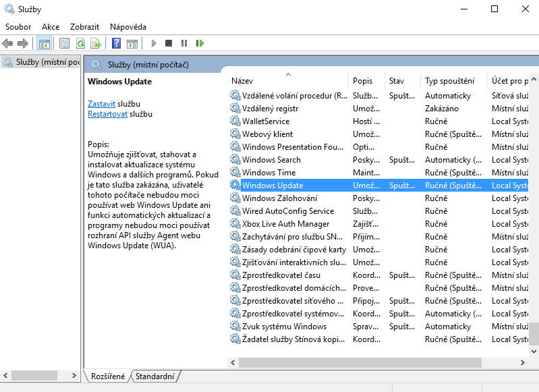Click the Start service play icon
539x392 pixels.
tap(154, 43)
